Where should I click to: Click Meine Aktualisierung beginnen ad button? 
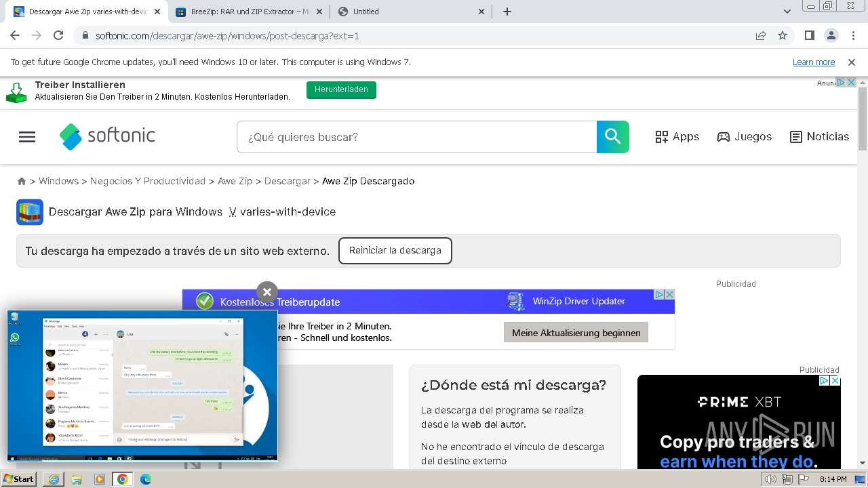point(576,333)
